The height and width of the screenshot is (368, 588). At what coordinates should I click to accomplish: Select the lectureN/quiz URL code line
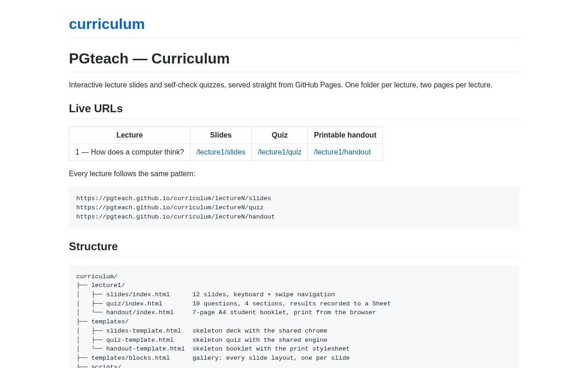[x=170, y=208]
